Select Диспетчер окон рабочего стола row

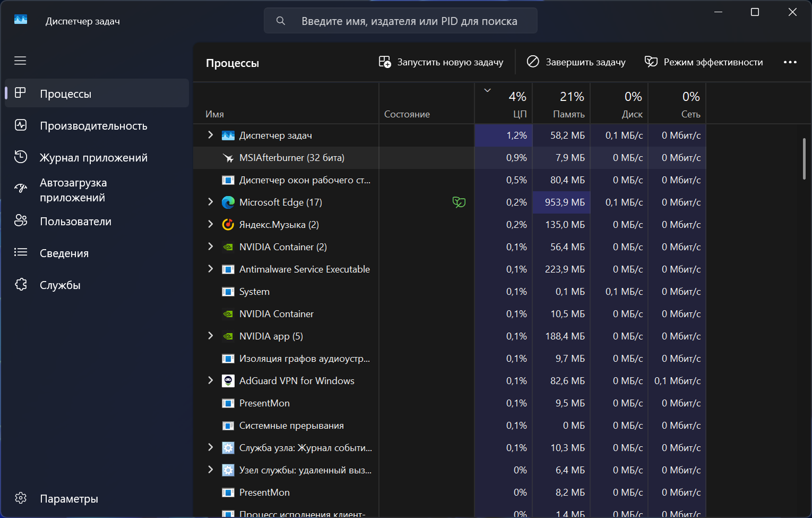point(449,180)
